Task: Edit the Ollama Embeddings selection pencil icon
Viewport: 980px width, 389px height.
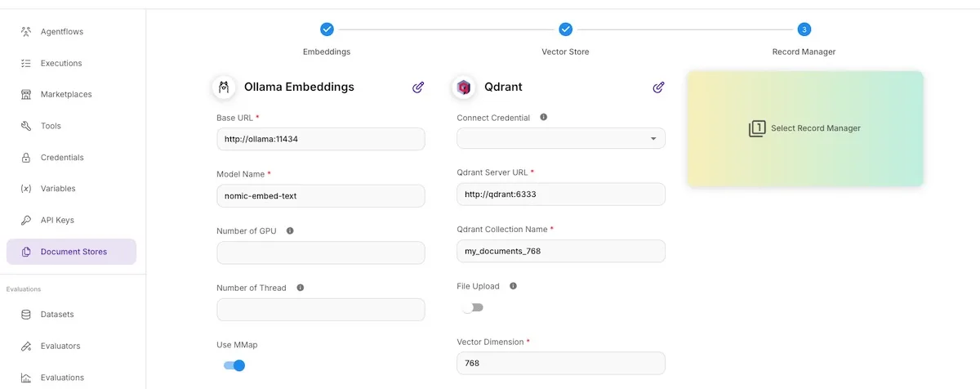Action: (418, 87)
